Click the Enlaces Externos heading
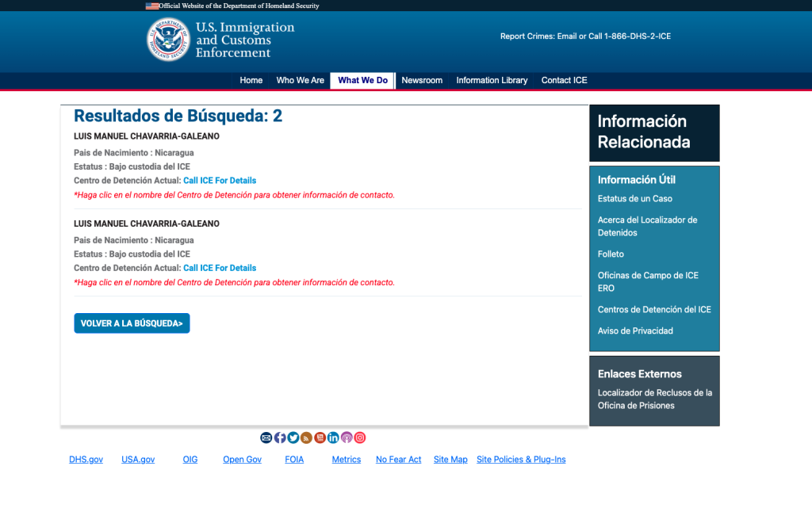Screen dimensions: 812x512 [x=640, y=374]
